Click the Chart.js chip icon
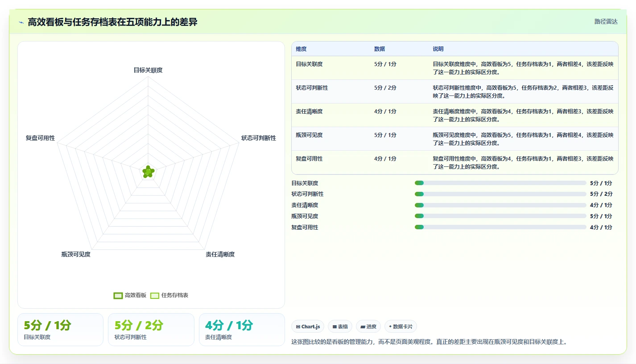The height and width of the screenshot is (364, 636). coord(298,327)
